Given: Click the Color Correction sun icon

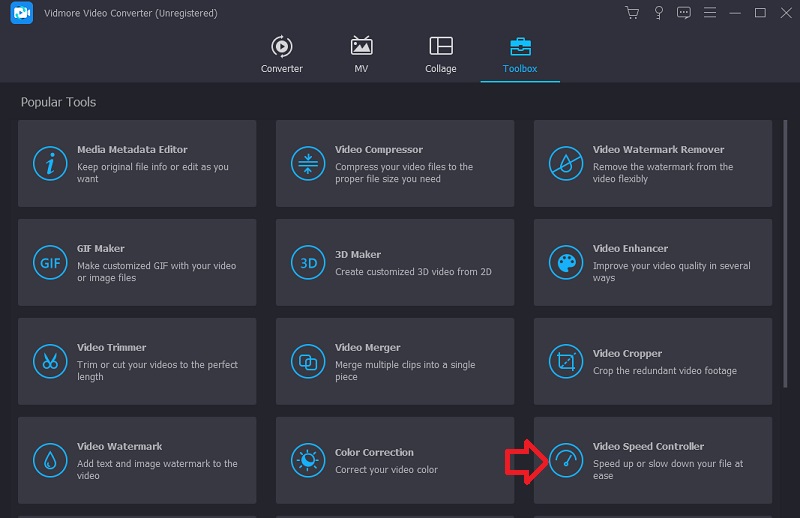Looking at the screenshot, I should click(x=308, y=460).
